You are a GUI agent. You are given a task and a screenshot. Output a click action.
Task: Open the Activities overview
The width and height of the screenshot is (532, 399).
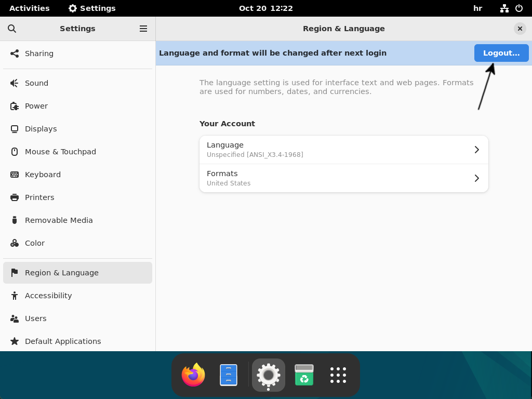pos(29,8)
